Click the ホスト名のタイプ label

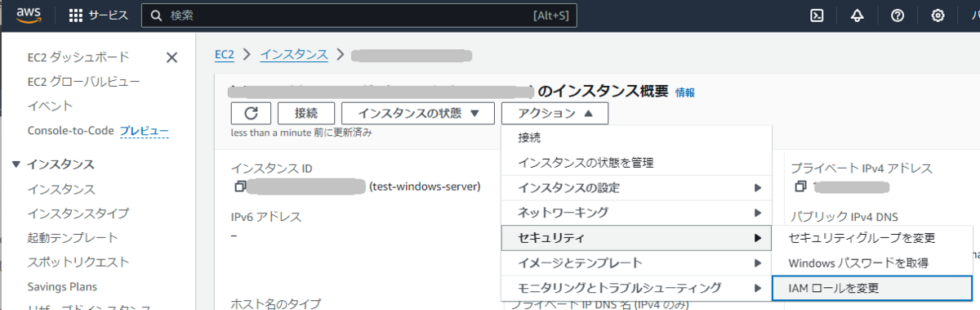276,304
